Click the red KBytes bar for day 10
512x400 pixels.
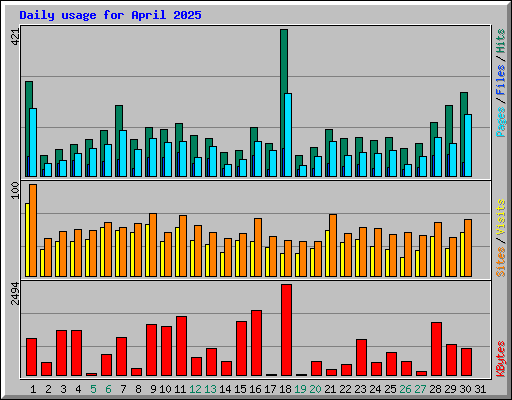pyautogui.click(x=166, y=351)
